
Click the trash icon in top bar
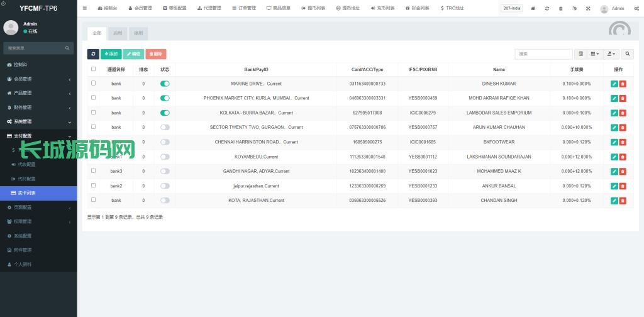click(x=561, y=9)
